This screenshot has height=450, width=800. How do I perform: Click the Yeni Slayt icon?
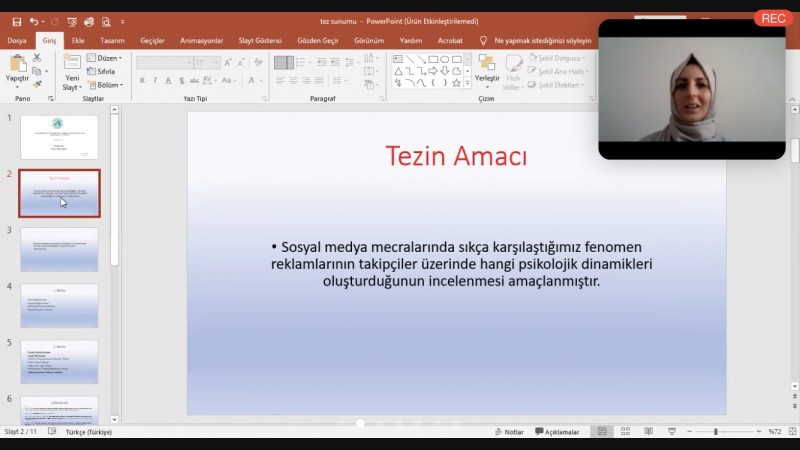click(x=72, y=64)
